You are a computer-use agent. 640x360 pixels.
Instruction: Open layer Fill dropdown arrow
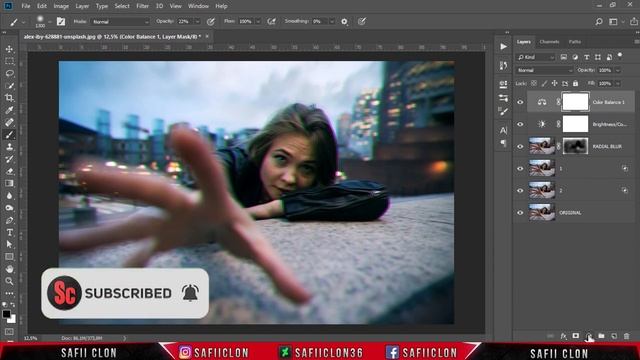(x=618, y=83)
